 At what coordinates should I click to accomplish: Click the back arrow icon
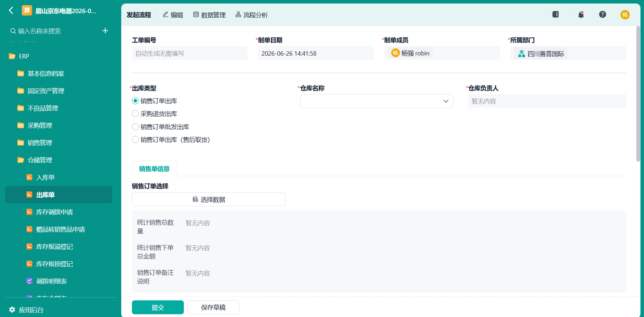click(x=11, y=10)
